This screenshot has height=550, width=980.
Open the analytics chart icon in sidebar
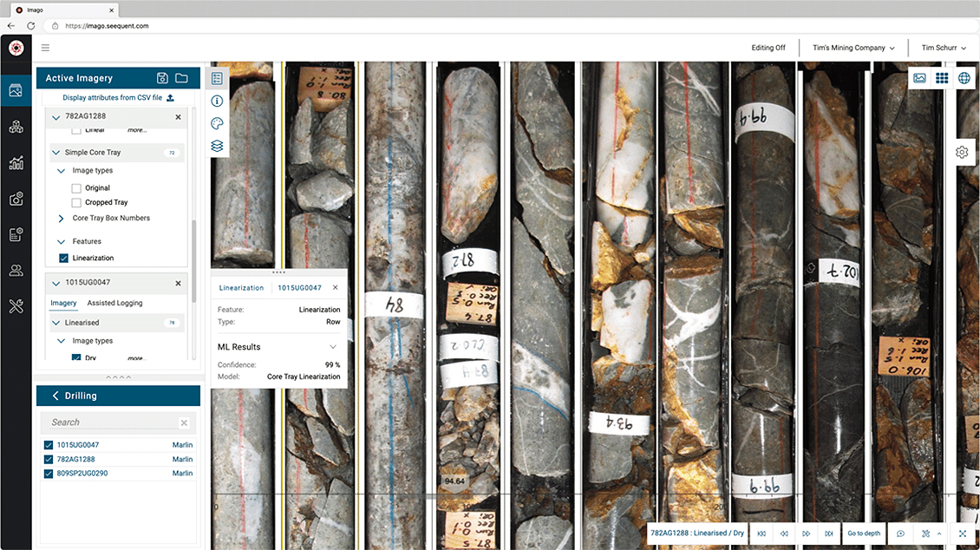[16, 163]
